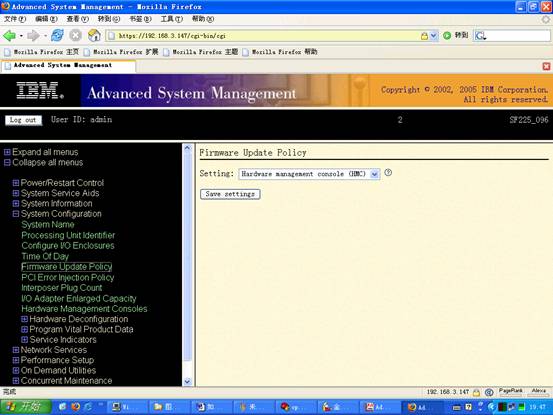553x415 pixels.
Task: Click the Windows Start button
Action: pos(25,407)
